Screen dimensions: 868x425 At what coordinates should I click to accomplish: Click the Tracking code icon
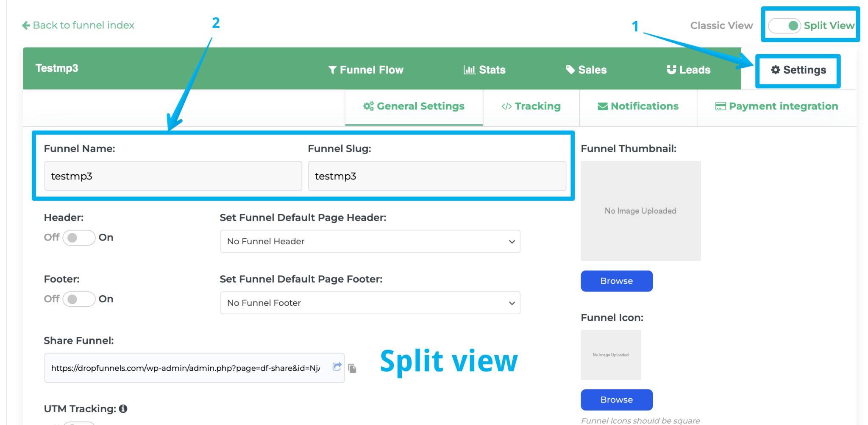point(506,106)
